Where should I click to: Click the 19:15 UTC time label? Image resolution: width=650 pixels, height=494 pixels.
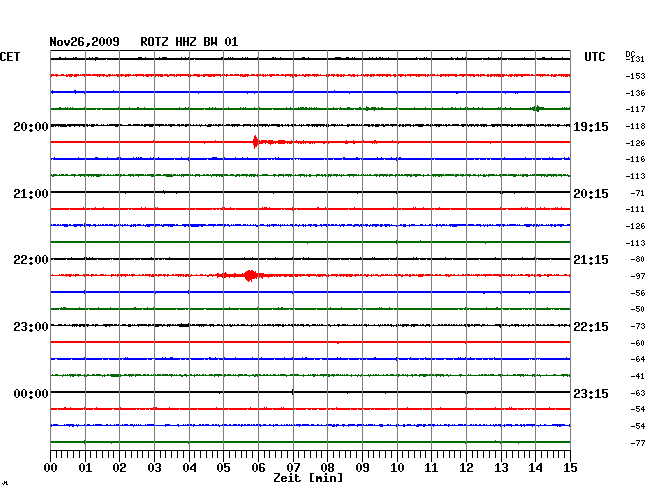tap(591, 126)
